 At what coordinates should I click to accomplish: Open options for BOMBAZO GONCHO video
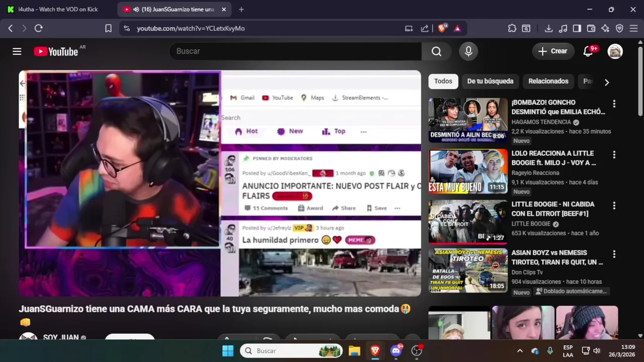tap(614, 104)
